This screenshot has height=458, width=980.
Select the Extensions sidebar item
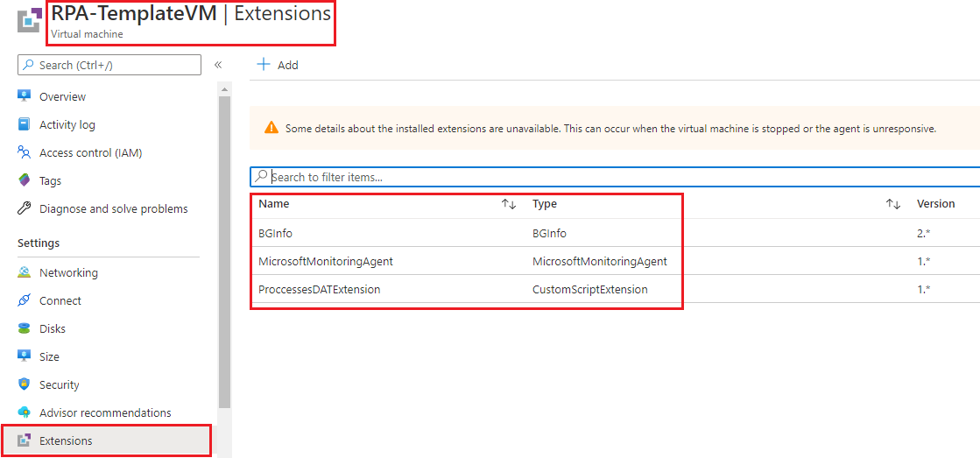point(66,440)
